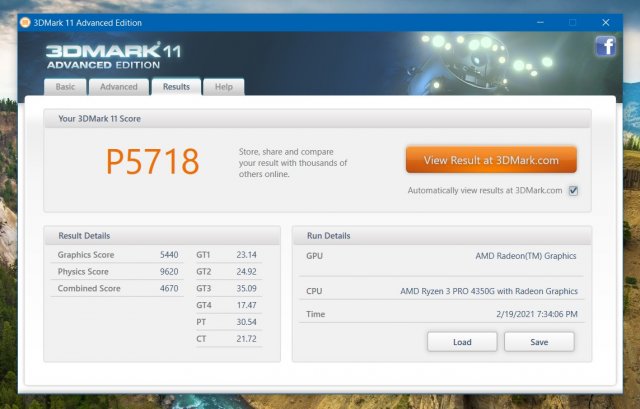
Task: Click the Run Details panel header
Action: 441,235
